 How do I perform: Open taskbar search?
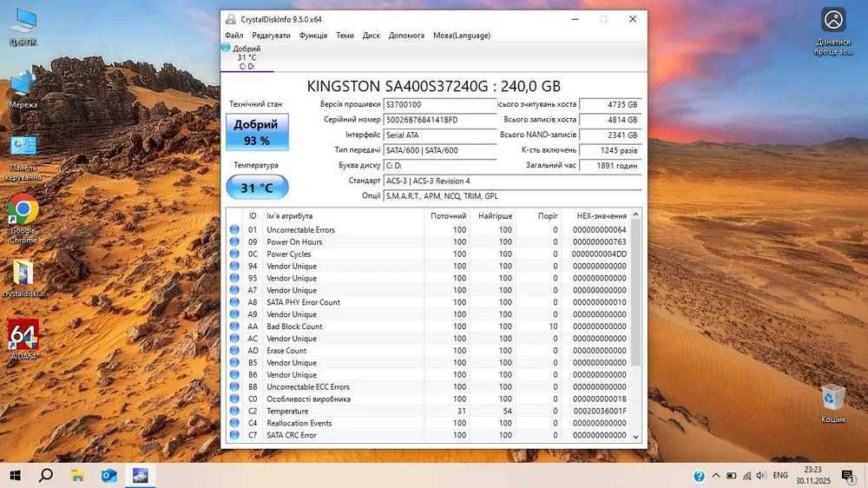pos(47,475)
